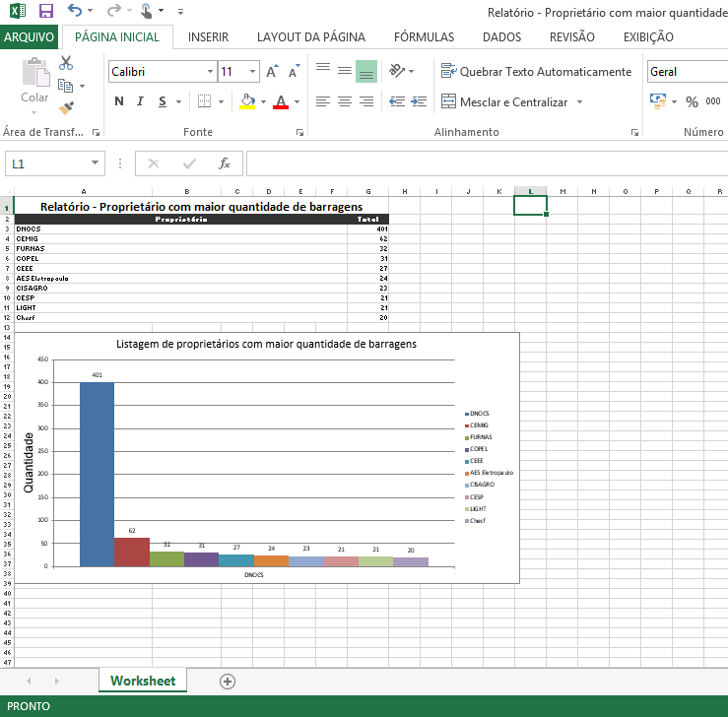Click the touch/mouse mode icon

click(x=146, y=10)
